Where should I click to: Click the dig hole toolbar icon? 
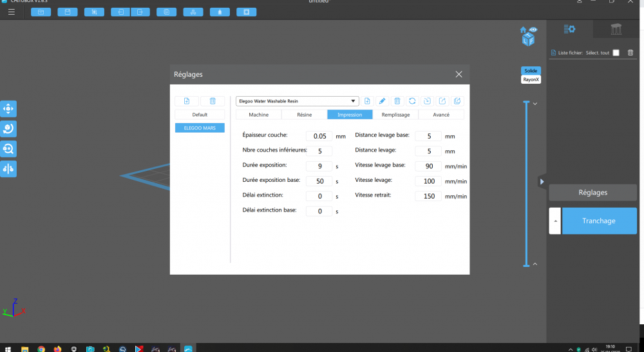coord(247,12)
